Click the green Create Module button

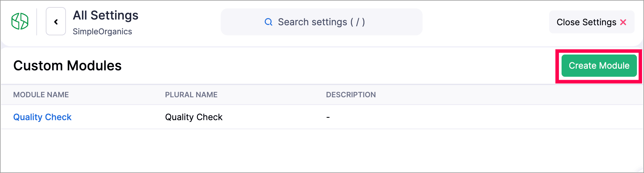[x=599, y=66]
